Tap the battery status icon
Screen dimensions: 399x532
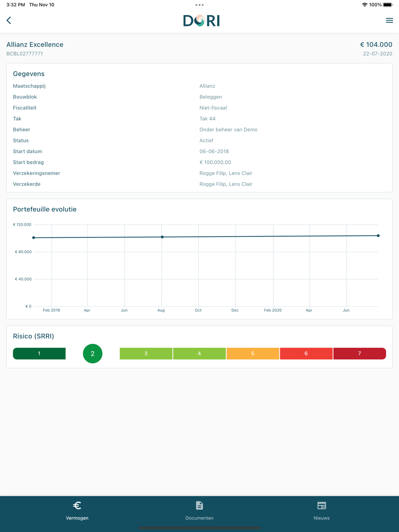pos(388,5)
